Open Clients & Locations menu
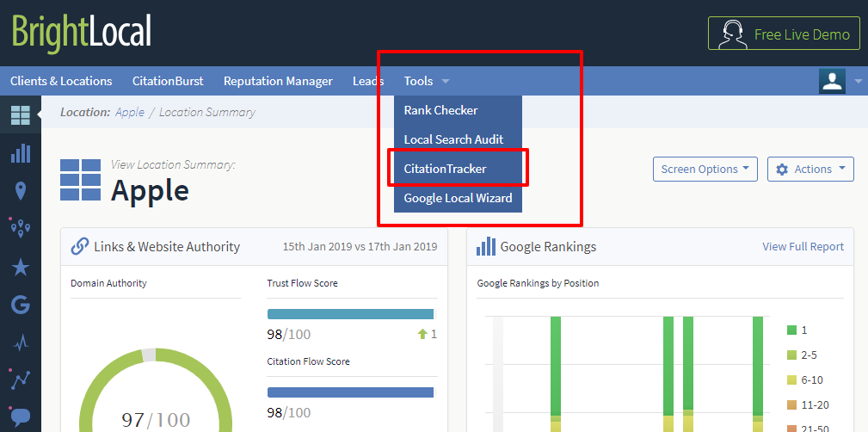Screen dimensions: 868x432 (61, 81)
